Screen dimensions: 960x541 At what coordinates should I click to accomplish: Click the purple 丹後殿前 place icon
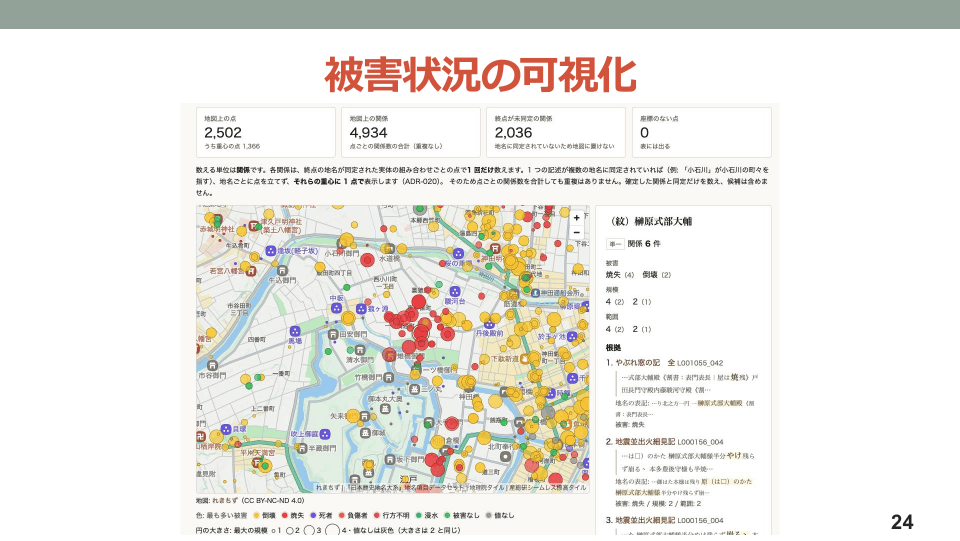point(489,324)
